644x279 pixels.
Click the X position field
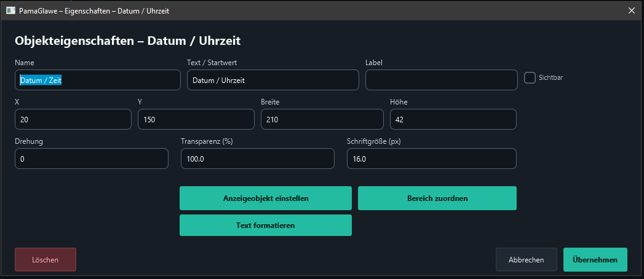[73, 119]
